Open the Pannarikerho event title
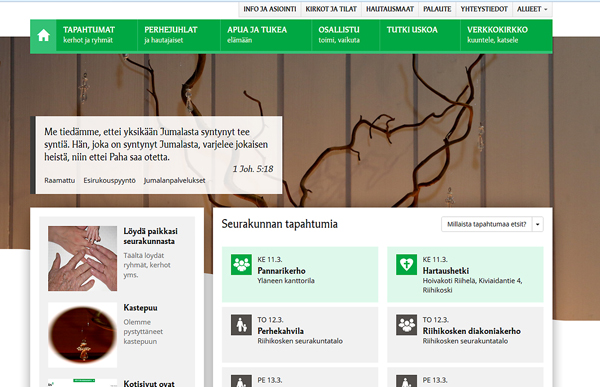Screen dimensions: 600x387 click(x=281, y=271)
